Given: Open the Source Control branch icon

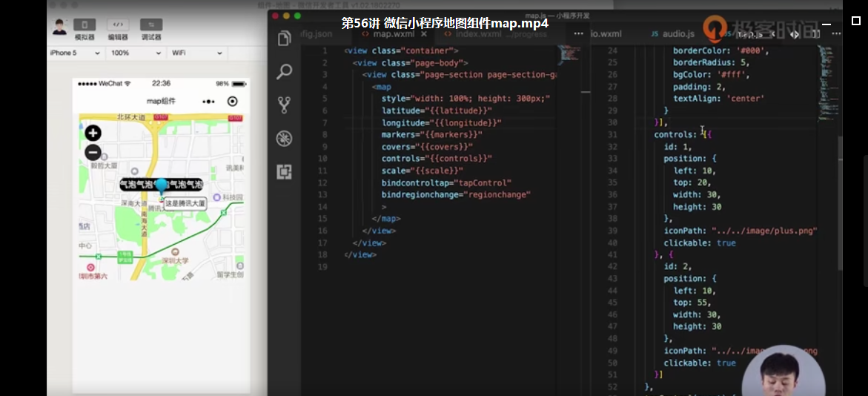Looking at the screenshot, I should pos(284,105).
